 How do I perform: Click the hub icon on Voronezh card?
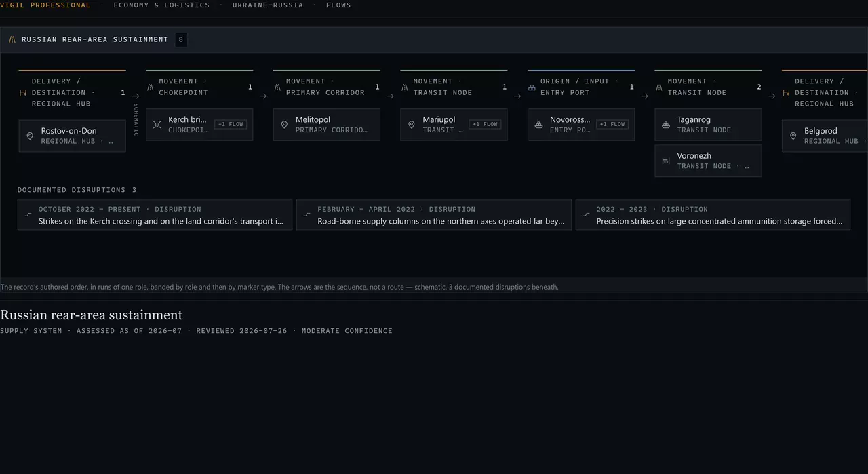point(666,161)
